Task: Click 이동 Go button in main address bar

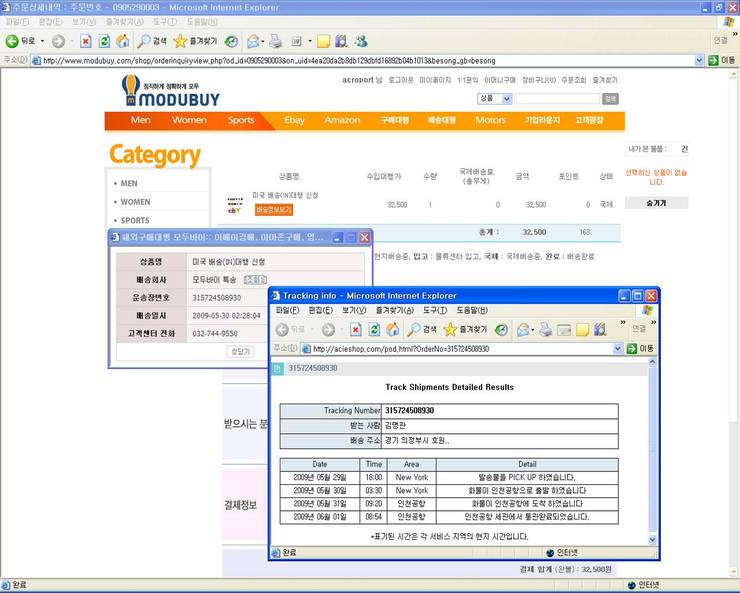Action: [x=722, y=60]
